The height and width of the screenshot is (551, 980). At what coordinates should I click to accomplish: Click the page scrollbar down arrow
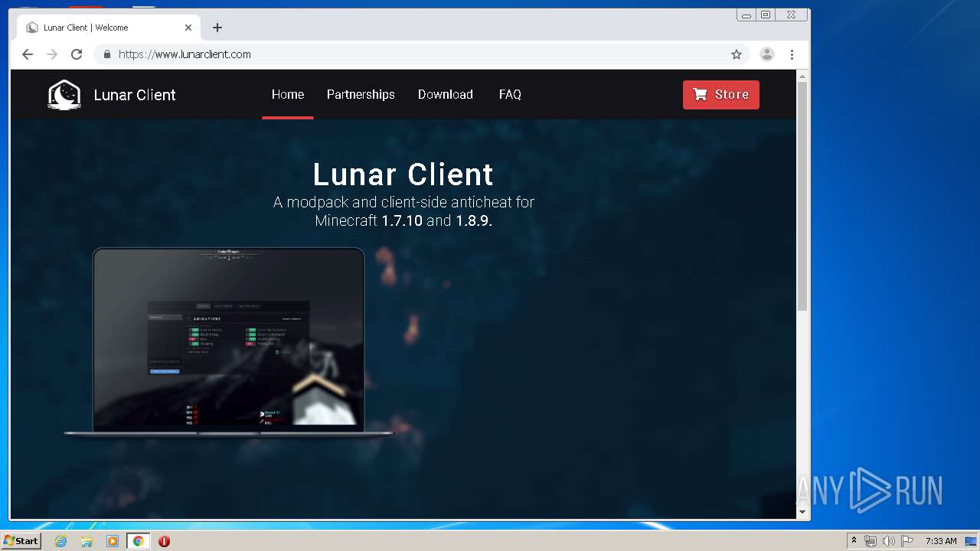(x=802, y=512)
